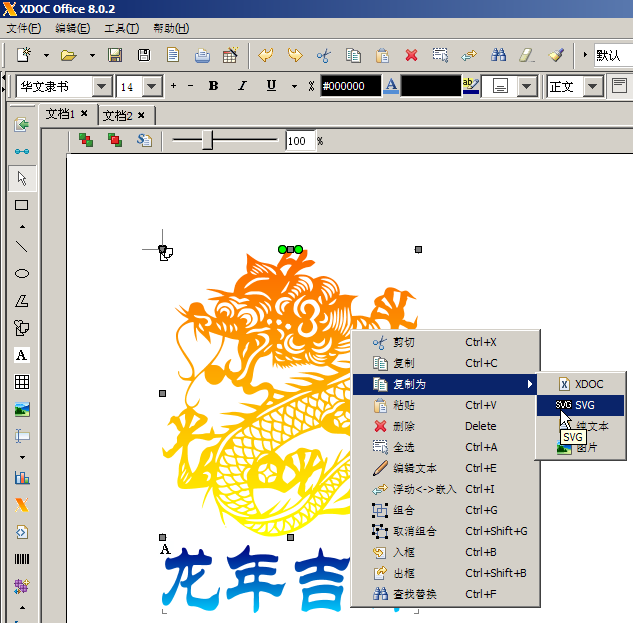Image resolution: width=633 pixels, height=623 pixels.
Task: Select SVG in the copy-as submenu
Action: coord(581,405)
